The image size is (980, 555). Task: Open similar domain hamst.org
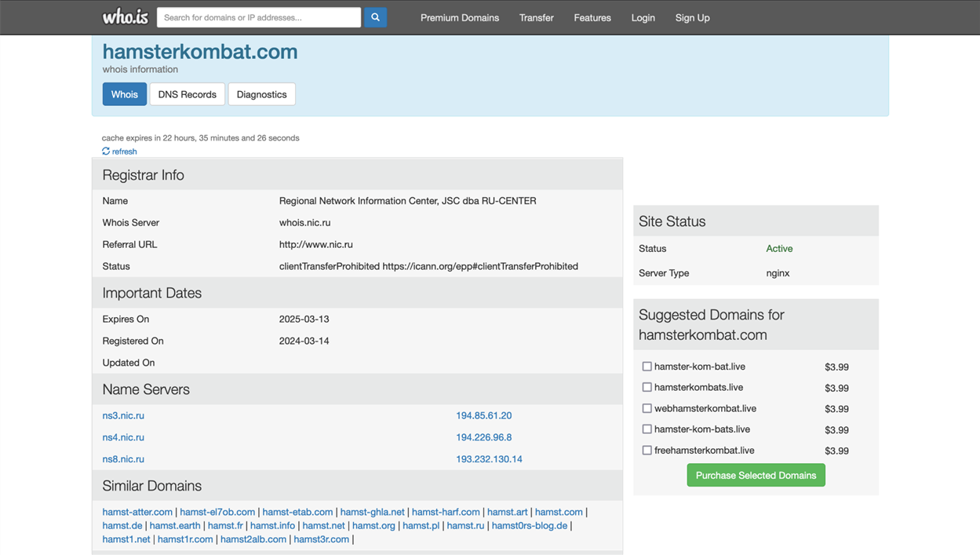[x=373, y=526]
